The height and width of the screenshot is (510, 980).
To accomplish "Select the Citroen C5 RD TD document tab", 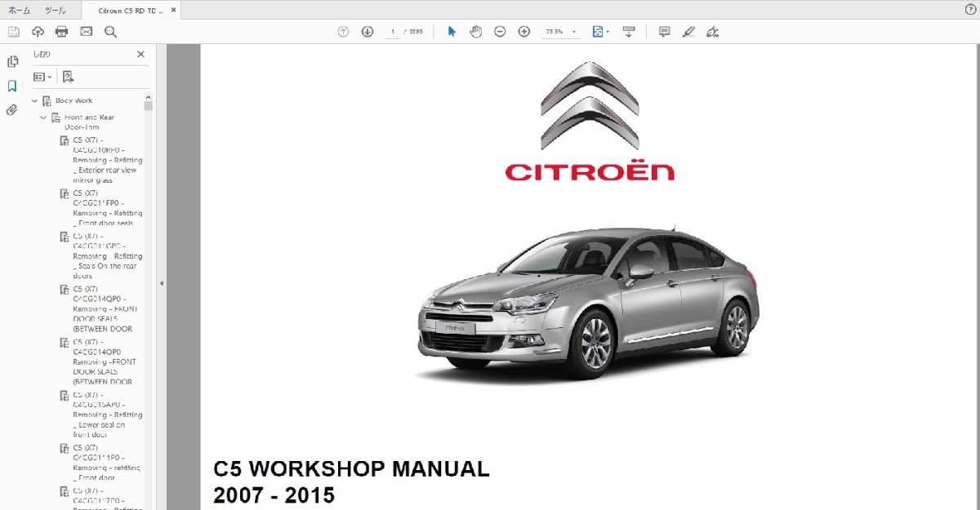I will (x=131, y=10).
